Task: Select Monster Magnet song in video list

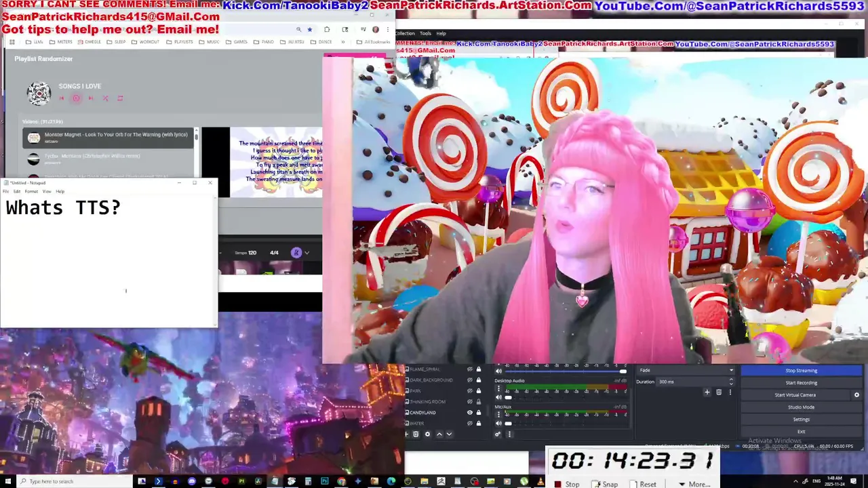Action: point(108,138)
